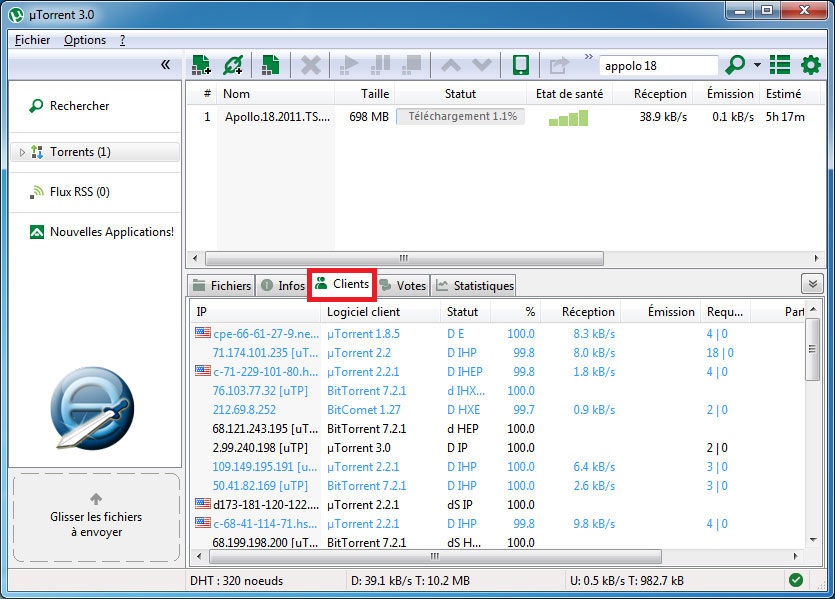
Task: Click the green remote device icon
Action: tap(520, 65)
